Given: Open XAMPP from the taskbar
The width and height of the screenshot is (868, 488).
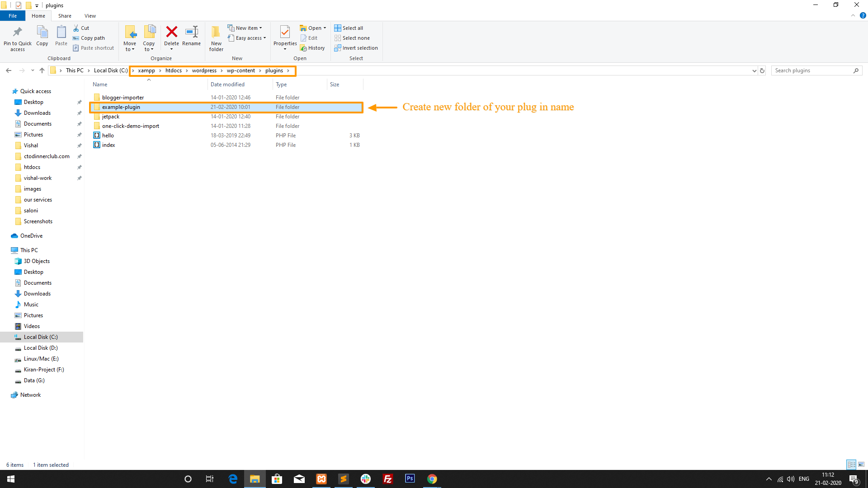Looking at the screenshot, I should [x=321, y=479].
